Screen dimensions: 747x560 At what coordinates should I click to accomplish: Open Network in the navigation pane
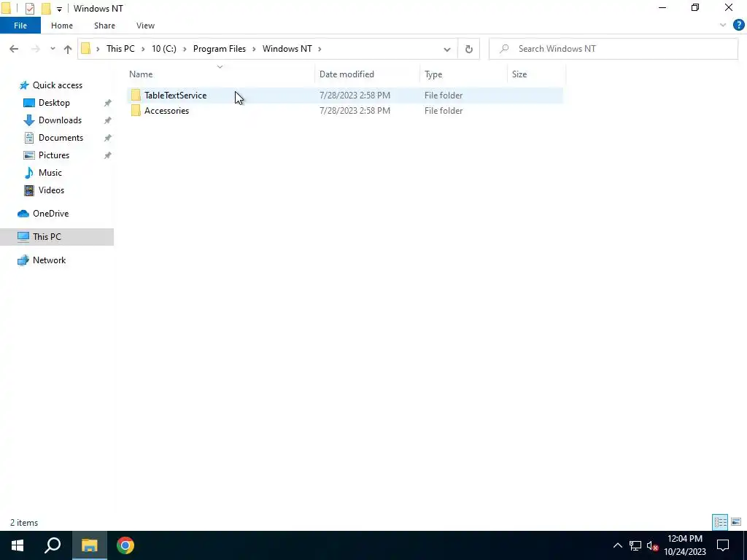49,260
